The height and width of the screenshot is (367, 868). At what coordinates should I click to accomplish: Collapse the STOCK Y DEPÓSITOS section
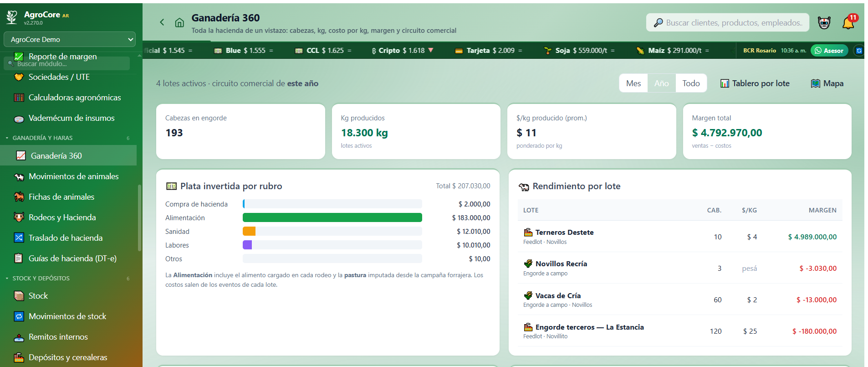[x=68, y=278]
